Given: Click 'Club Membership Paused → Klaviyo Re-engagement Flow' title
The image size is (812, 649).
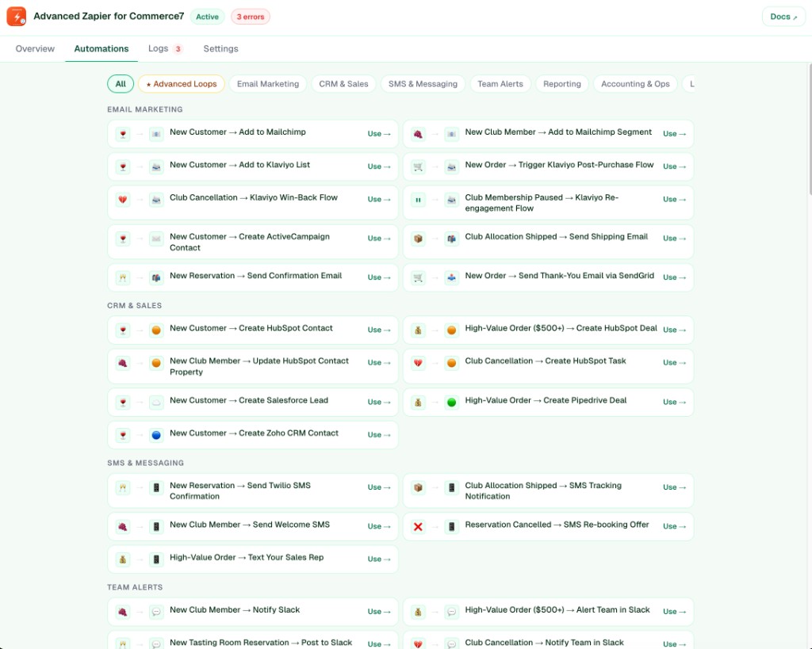Looking at the screenshot, I should (542, 203).
